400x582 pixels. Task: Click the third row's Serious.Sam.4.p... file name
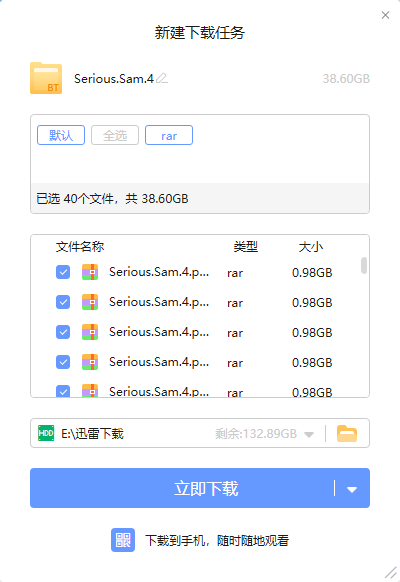click(x=159, y=332)
